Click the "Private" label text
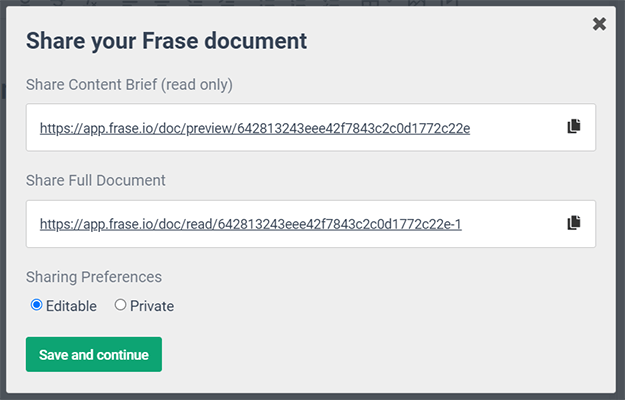 pyautogui.click(x=152, y=306)
